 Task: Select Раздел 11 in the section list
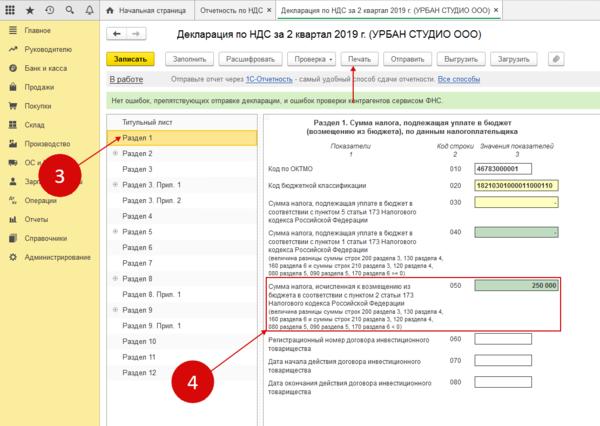(182, 357)
